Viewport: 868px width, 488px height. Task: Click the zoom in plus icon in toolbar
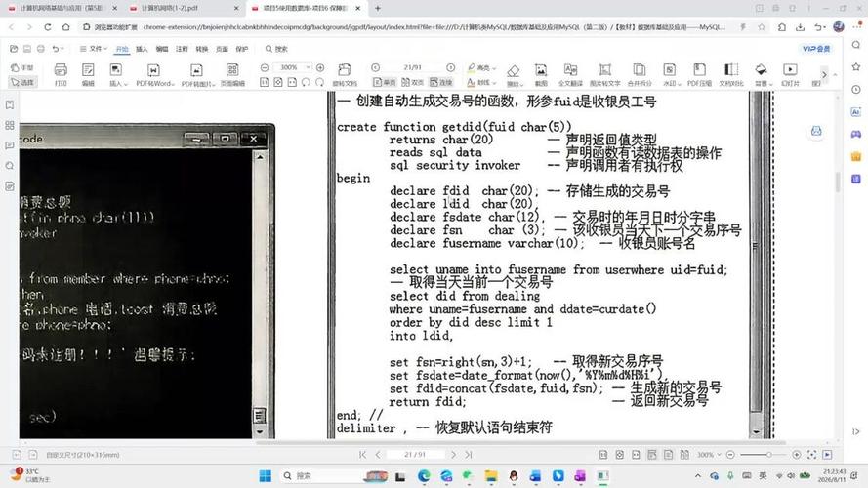pyautogui.click(x=320, y=67)
